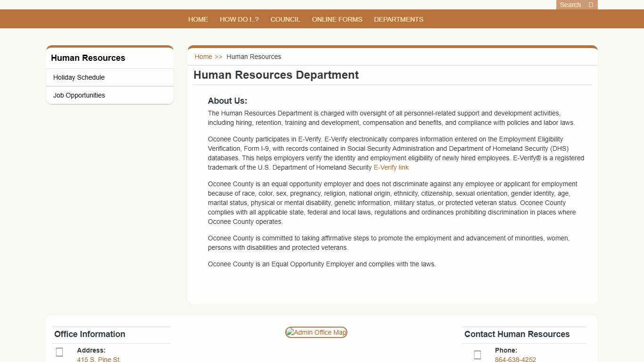Click the phone icon under Contact Human Resources
The width and height of the screenshot is (644, 362).
click(477, 355)
